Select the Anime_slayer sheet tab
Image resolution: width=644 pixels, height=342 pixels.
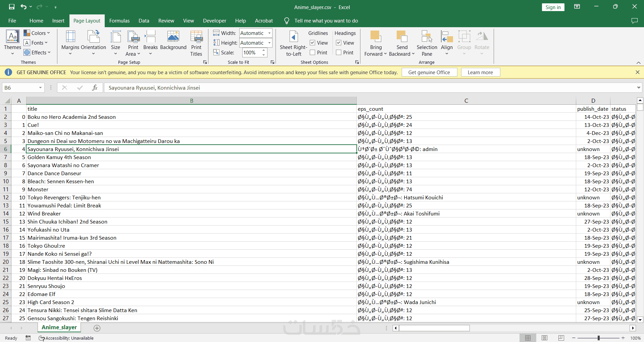tap(59, 328)
